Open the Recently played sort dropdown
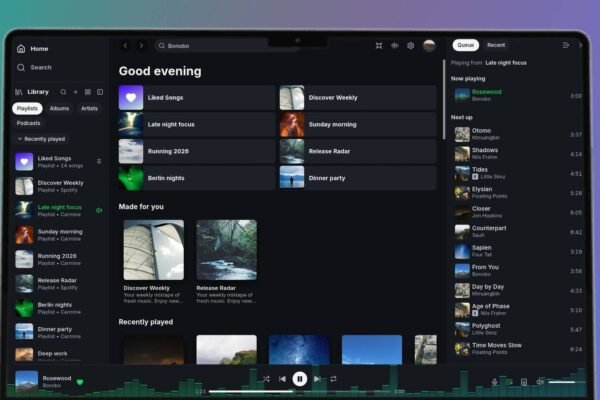 [x=41, y=139]
